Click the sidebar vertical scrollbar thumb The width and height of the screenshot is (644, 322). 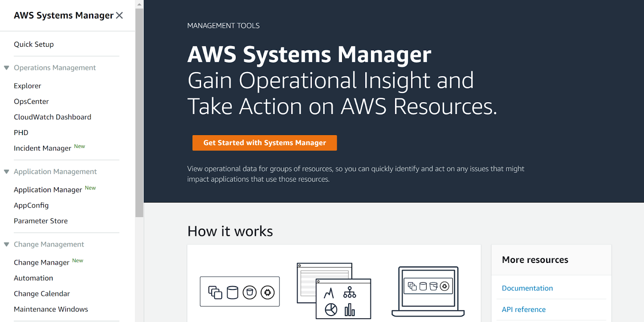[x=139, y=113]
